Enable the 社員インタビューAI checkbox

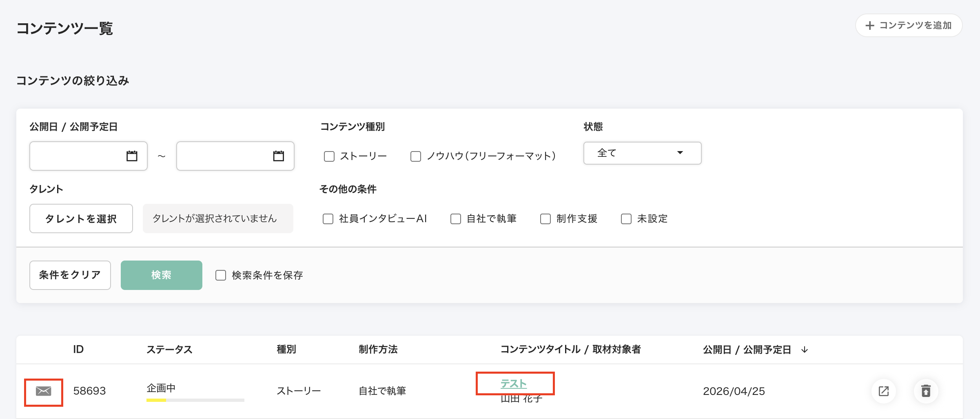point(328,219)
